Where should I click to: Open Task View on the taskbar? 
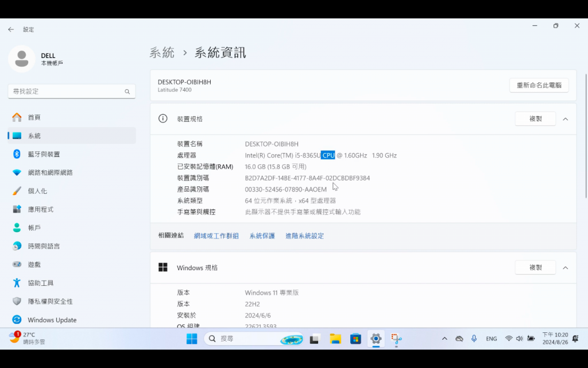pos(314,339)
